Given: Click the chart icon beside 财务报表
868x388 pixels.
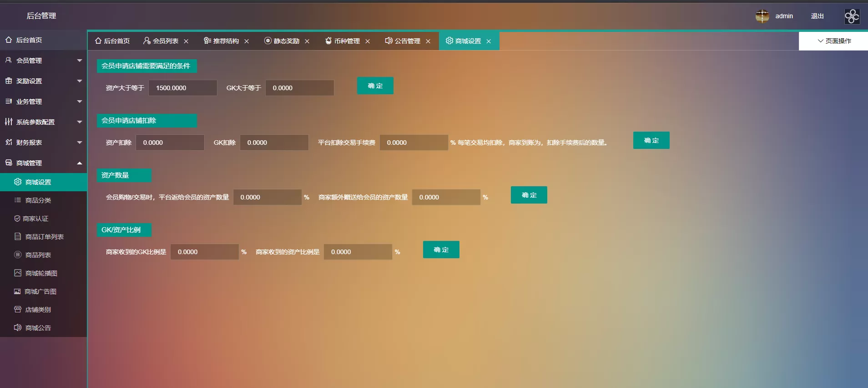Looking at the screenshot, I should [9, 142].
